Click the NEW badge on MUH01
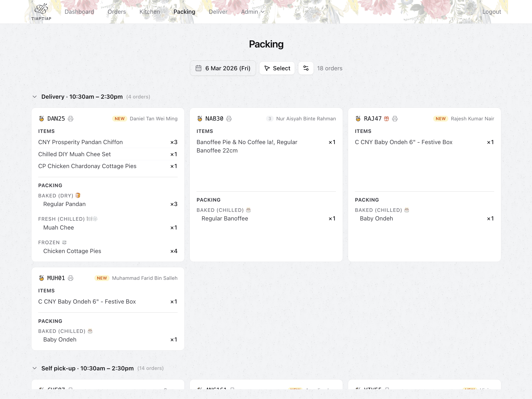This screenshot has height=399, width=532. [102, 278]
